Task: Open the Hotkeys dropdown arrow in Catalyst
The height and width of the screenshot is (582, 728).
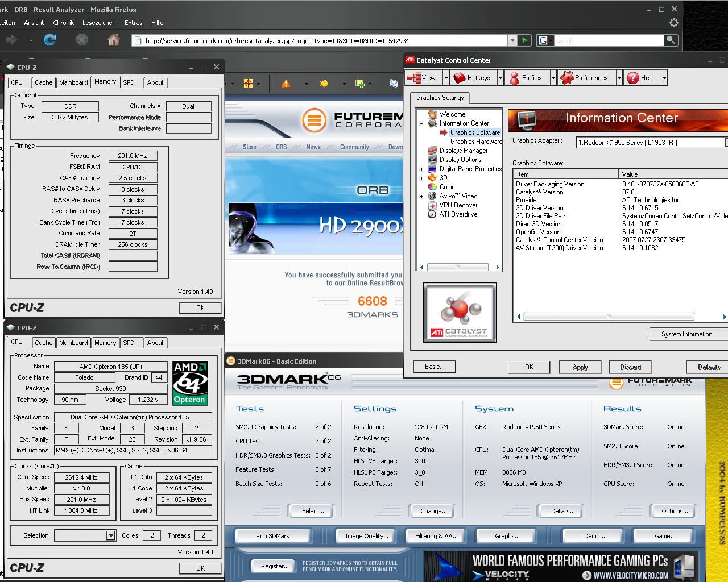Action: click(500, 78)
